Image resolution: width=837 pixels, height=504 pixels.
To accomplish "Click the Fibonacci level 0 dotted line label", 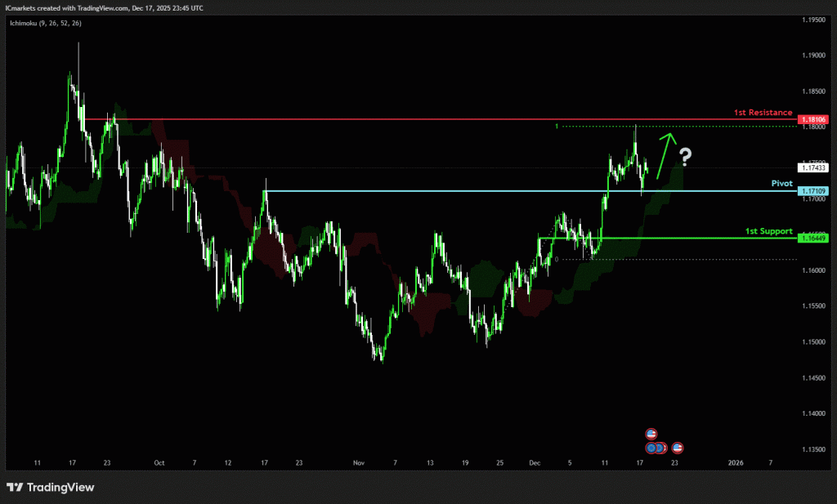I will click(557, 260).
